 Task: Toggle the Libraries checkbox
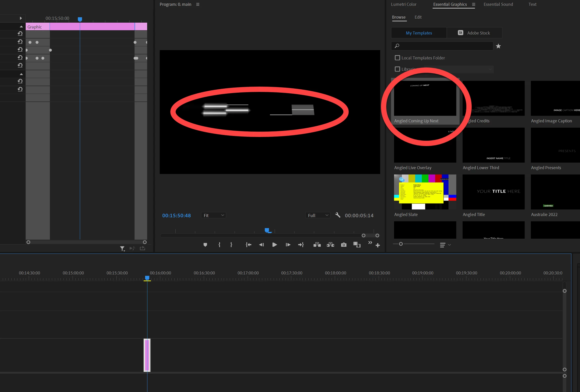point(397,69)
